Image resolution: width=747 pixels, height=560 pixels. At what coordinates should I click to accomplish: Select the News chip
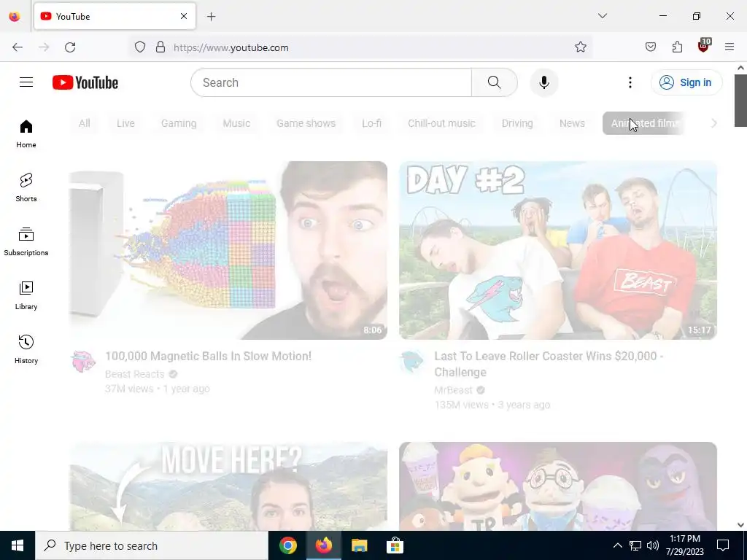tap(572, 123)
